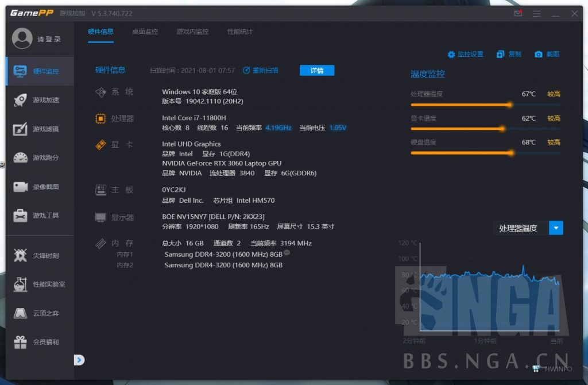Open the 尖锋时刻 sidebar icon
The height and width of the screenshot is (385, 588).
click(x=20, y=256)
